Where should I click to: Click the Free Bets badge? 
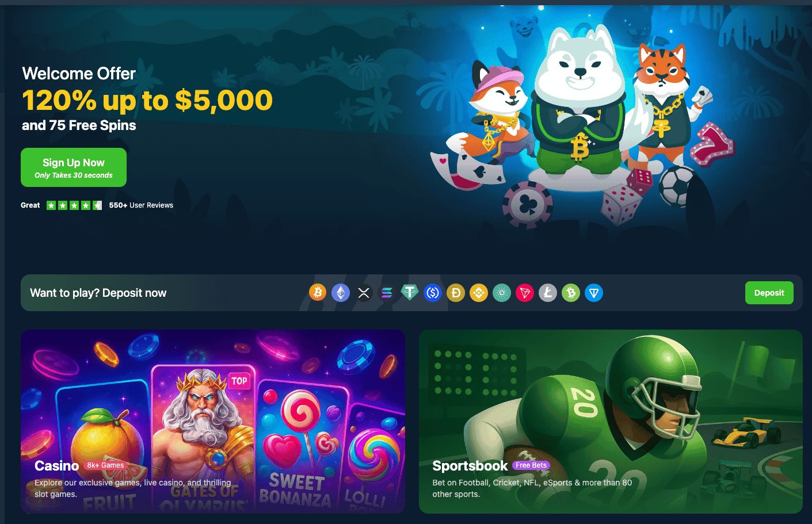point(531,465)
